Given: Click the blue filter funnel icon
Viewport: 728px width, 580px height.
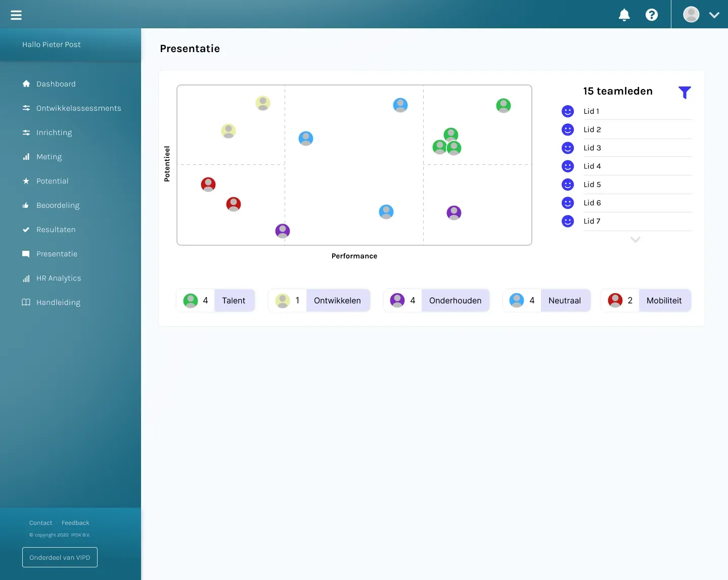Looking at the screenshot, I should [x=685, y=93].
